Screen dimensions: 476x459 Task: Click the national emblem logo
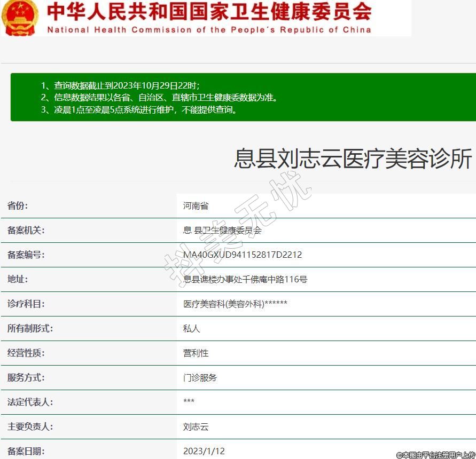(x=20, y=17)
